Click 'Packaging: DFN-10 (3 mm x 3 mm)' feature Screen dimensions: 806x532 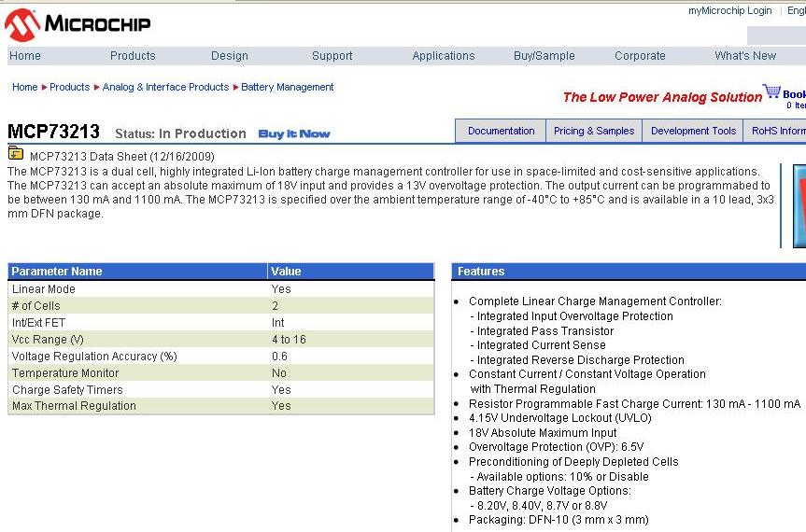click(559, 520)
